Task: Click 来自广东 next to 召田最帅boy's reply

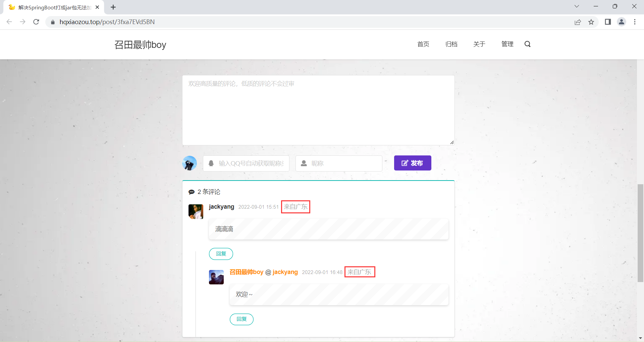Action: click(359, 272)
